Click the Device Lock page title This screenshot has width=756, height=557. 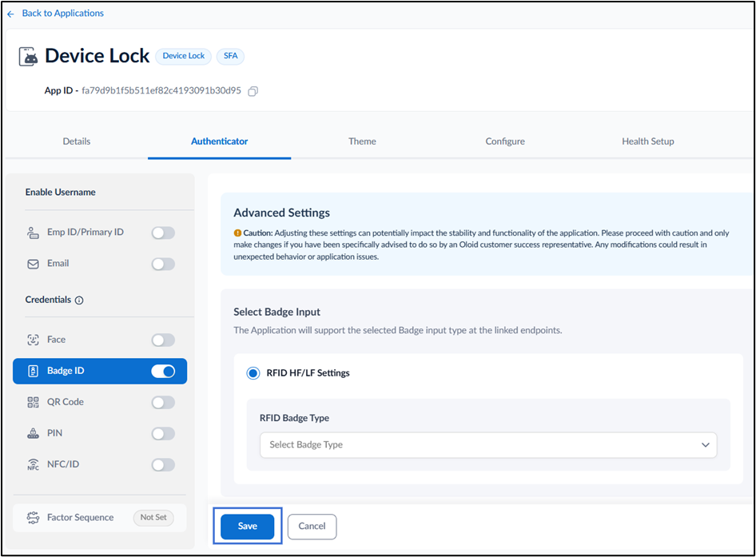(x=97, y=56)
